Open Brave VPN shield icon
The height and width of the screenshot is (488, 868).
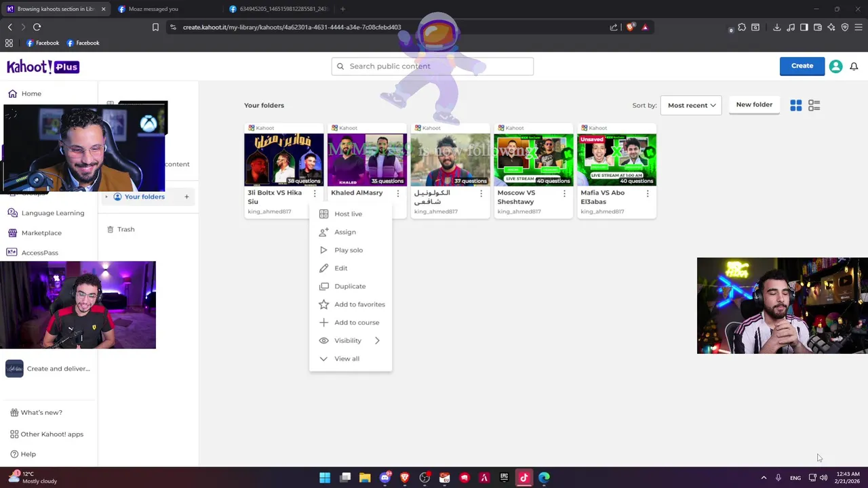[x=845, y=27]
